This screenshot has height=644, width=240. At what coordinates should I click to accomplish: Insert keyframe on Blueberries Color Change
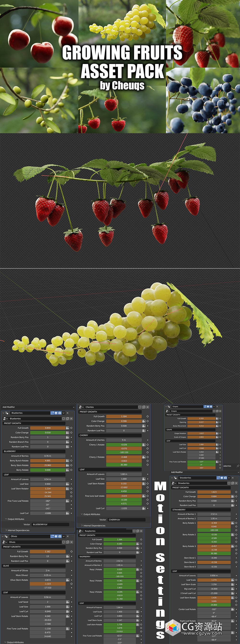[71, 432]
